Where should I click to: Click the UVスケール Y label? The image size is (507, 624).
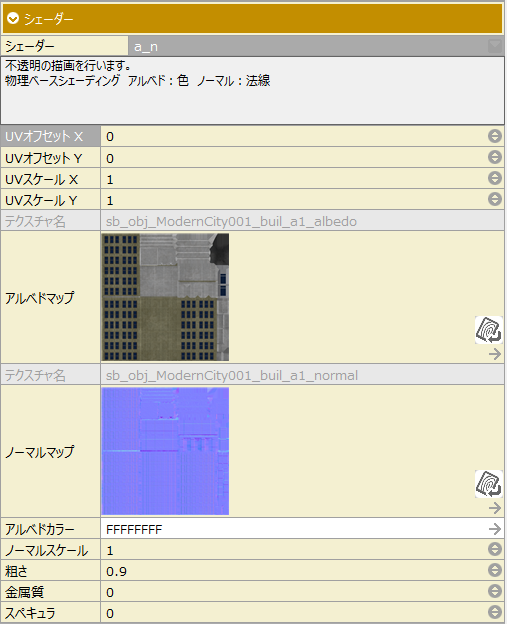point(41,200)
